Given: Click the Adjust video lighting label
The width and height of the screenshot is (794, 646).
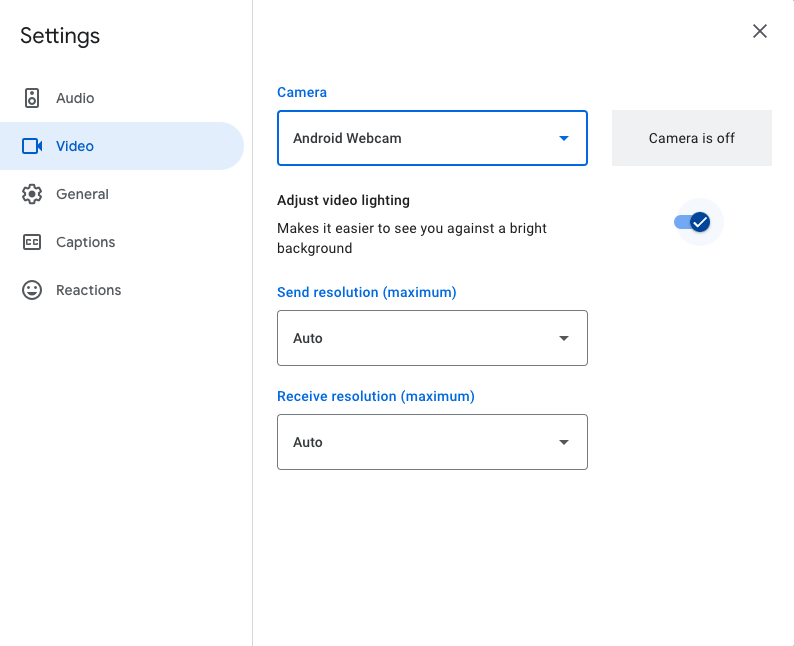Looking at the screenshot, I should pyautogui.click(x=343, y=200).
